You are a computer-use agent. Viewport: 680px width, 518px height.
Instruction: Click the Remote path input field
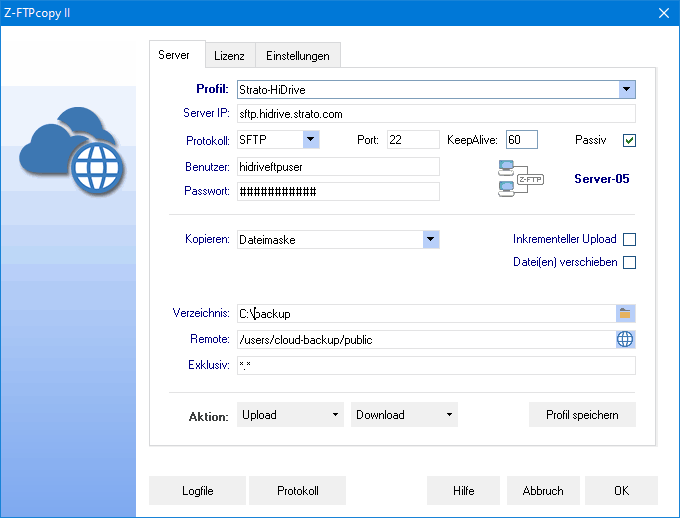426,339
